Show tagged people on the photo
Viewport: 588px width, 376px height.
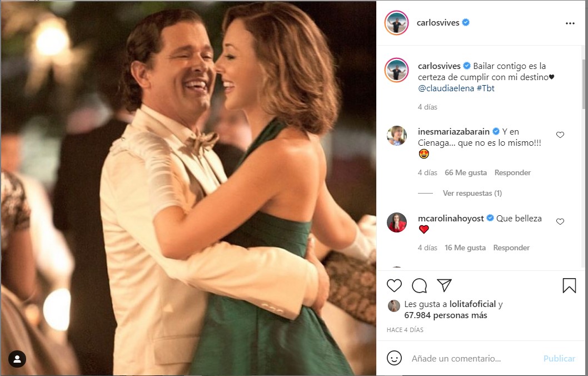tap(17, 359)
